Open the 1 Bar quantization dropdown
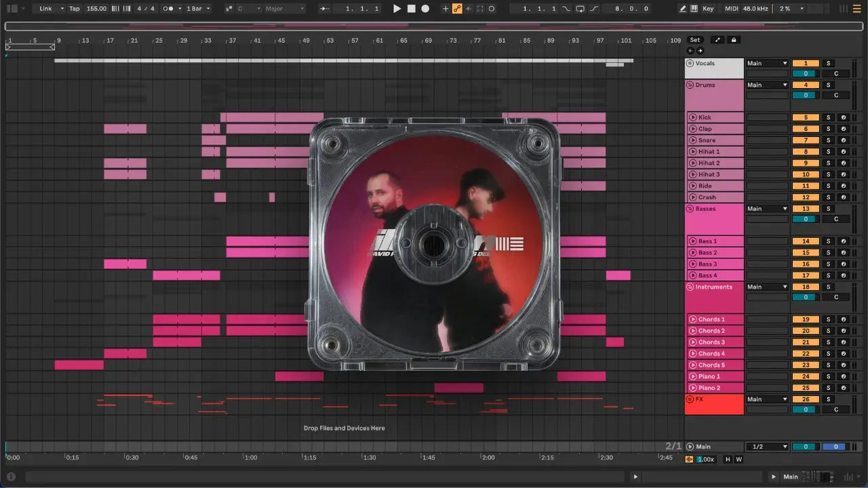Viewport: 868px width, 488px height. 199,9
